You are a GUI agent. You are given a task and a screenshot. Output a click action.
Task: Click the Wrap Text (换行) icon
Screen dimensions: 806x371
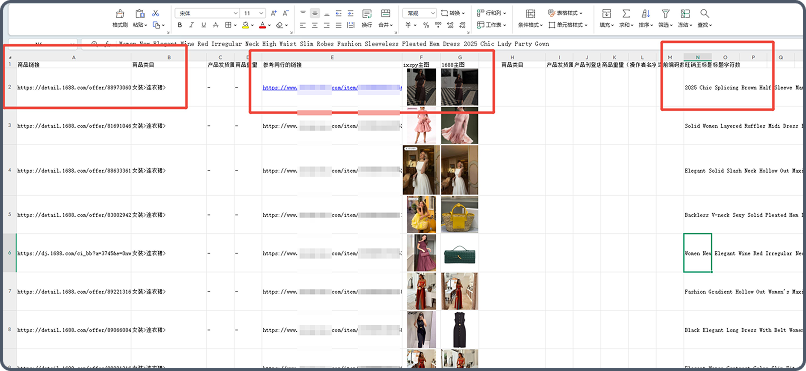pos(367,13)
